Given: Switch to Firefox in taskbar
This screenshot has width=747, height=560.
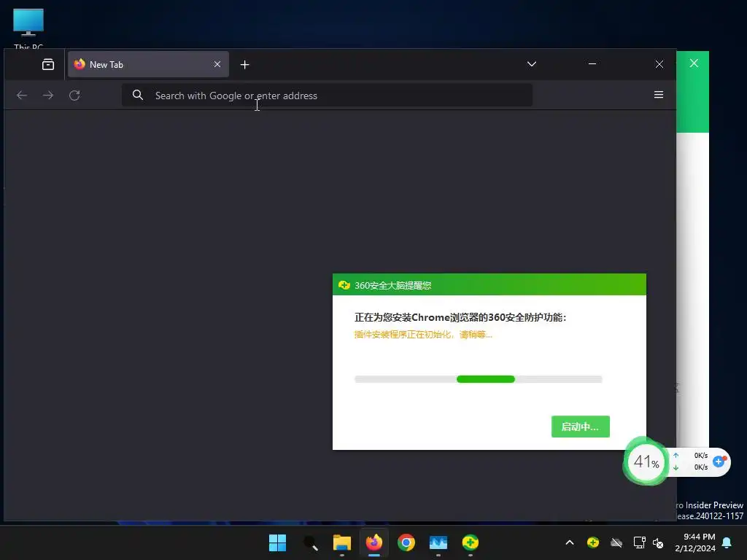Looking at the screenshot, I should [x=374, y=542].
